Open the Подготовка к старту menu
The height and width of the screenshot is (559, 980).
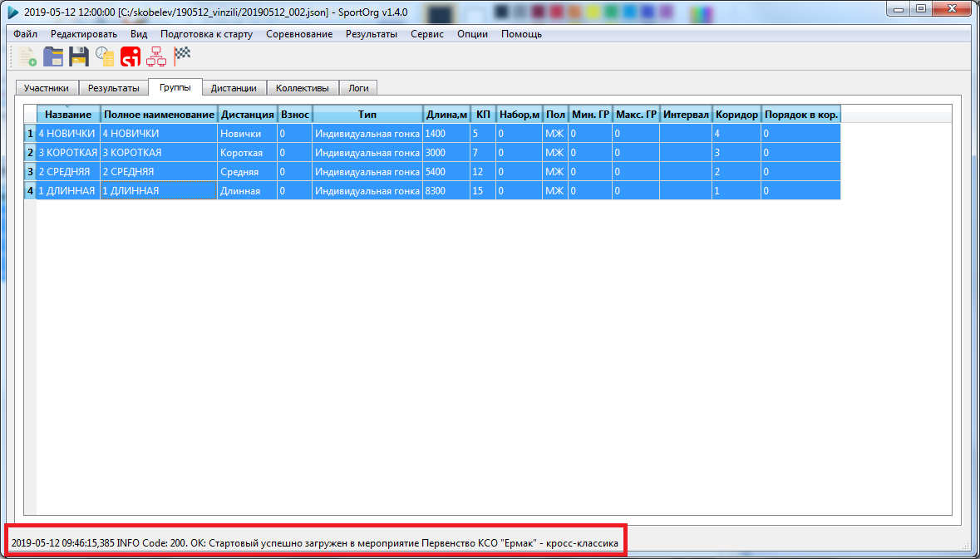pos(206,34)
